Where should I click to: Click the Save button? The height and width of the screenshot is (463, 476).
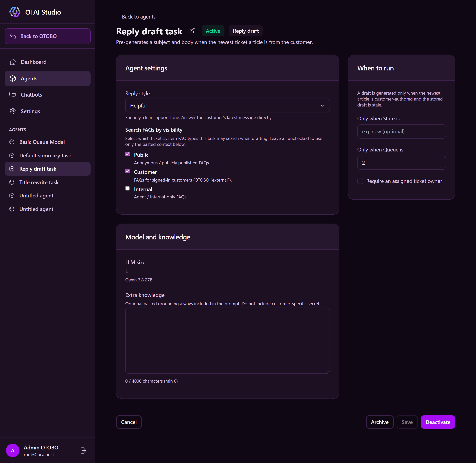407,422
